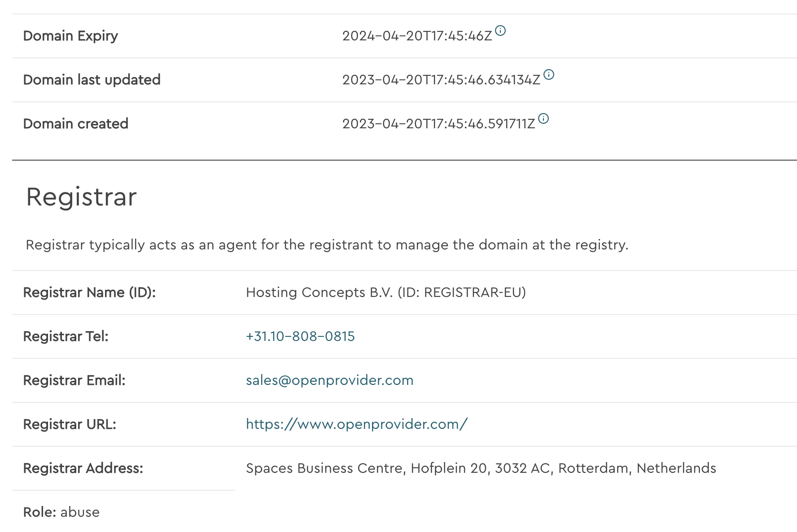Click the Registrar Email label
The width and height of the screenshot is (797, 532).
[x=74, y=380]
